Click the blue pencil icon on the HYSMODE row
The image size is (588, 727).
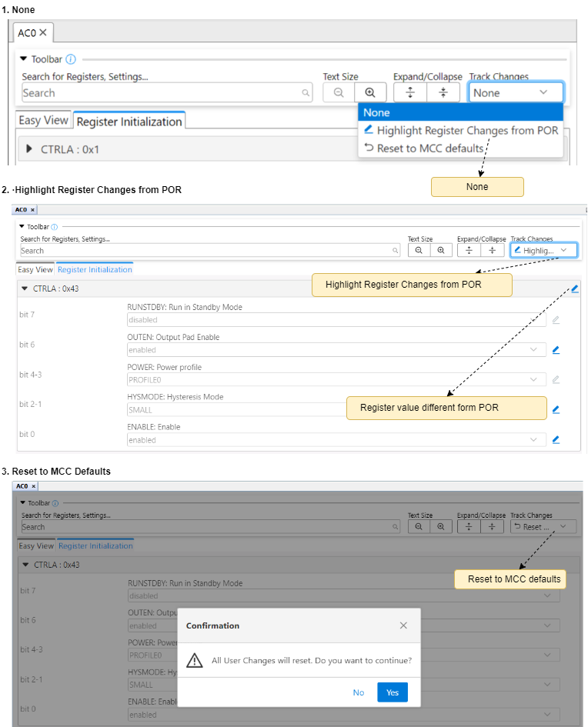click(x=556, y=409)
